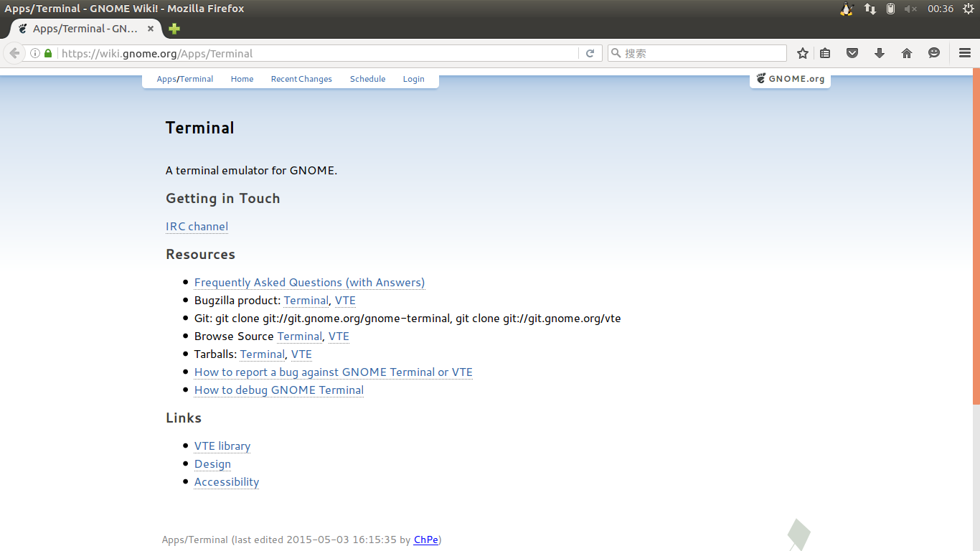Open Recent Changes in wiki navigation
Viewport: 980px width, 551px height.
point(301,79)
